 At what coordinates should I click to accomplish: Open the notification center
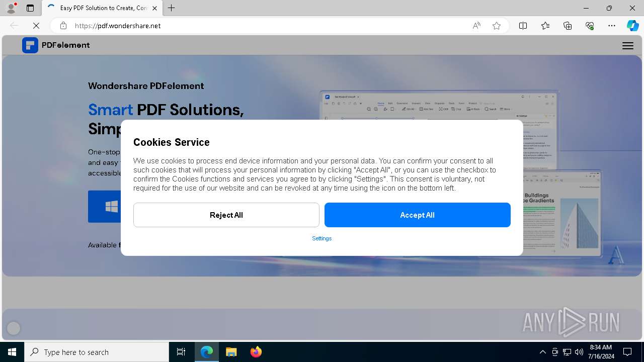click(x=627, y=352)
